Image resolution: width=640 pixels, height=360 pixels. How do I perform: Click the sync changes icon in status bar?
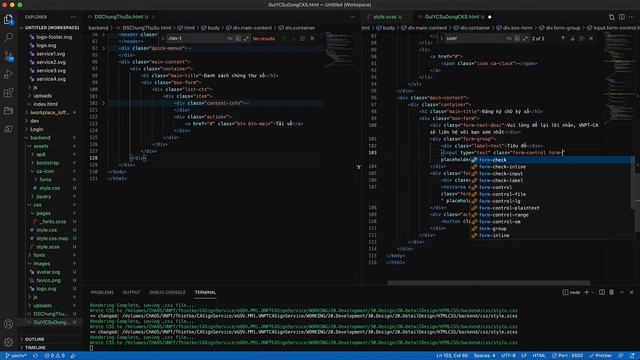(x=36, y=356)
